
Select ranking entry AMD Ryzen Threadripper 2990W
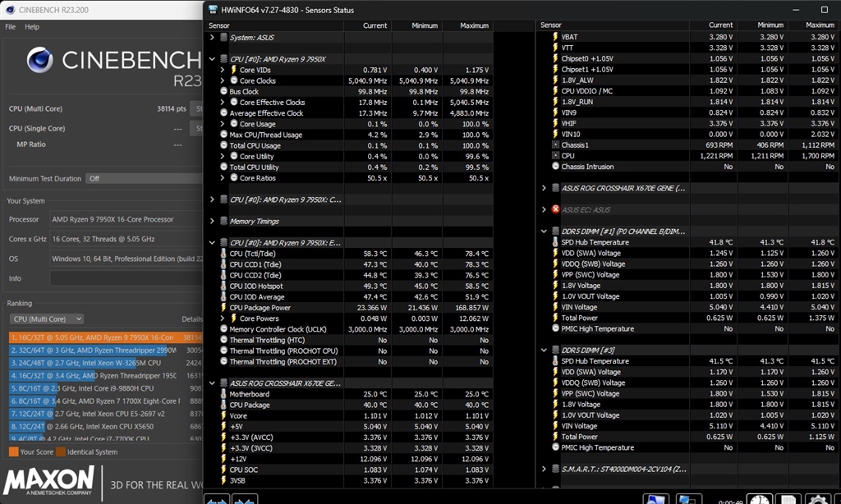106,351
